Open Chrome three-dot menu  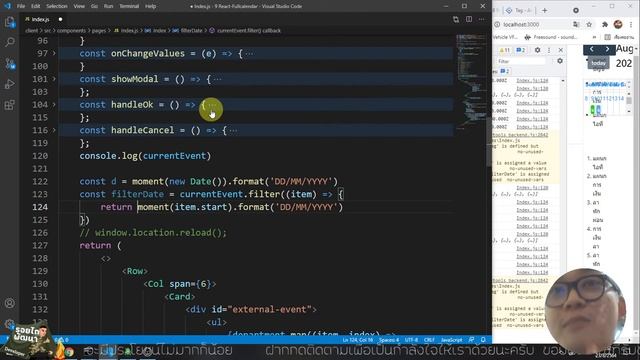(631, 24)
